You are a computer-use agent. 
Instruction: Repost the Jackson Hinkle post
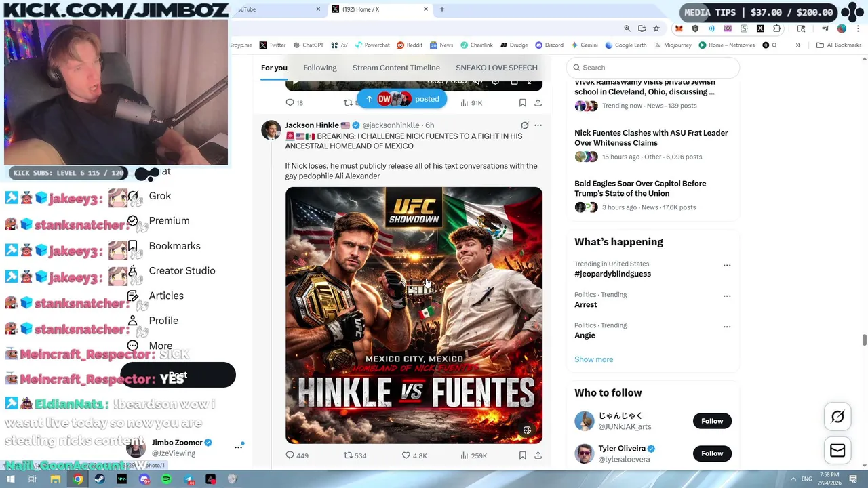point(355,455)
